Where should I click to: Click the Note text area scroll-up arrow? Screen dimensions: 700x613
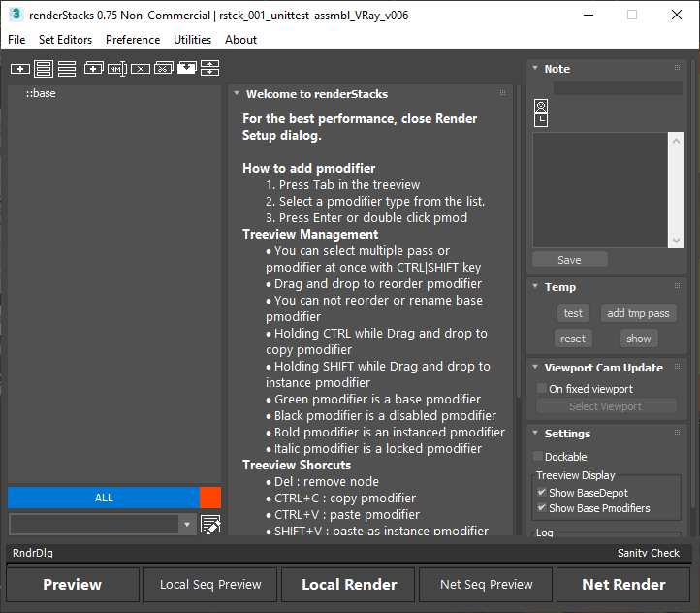tap(676, 141)
